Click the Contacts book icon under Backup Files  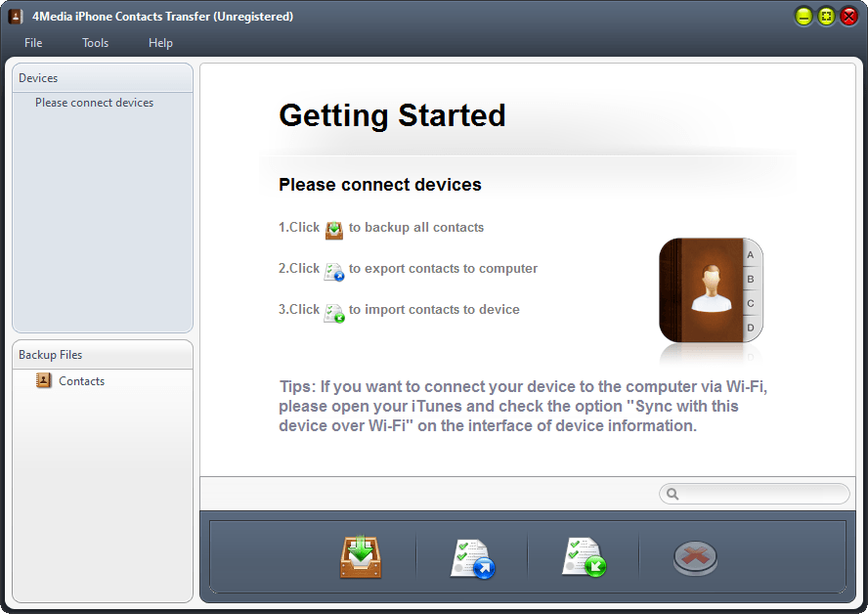click(43, 380)
